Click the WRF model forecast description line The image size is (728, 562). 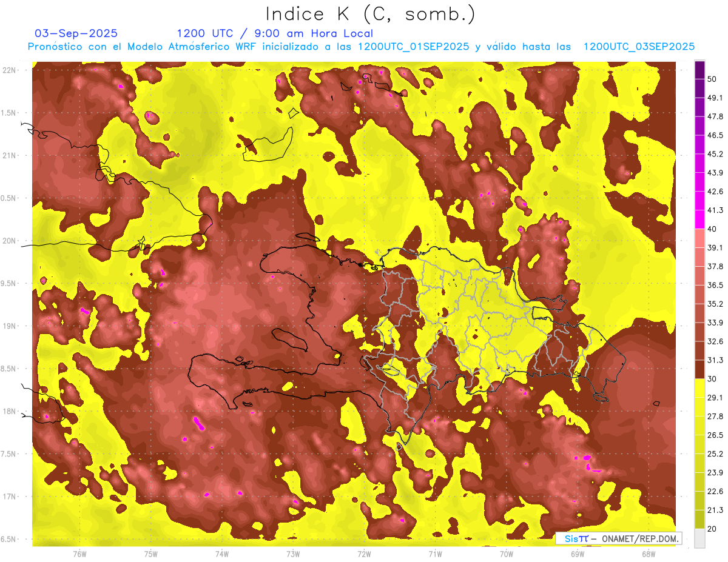point(361,47)
